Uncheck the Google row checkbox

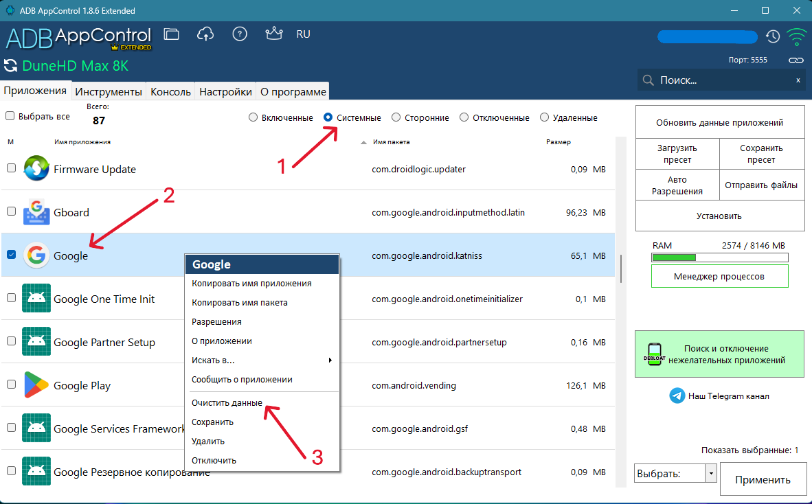pos(11,255)
